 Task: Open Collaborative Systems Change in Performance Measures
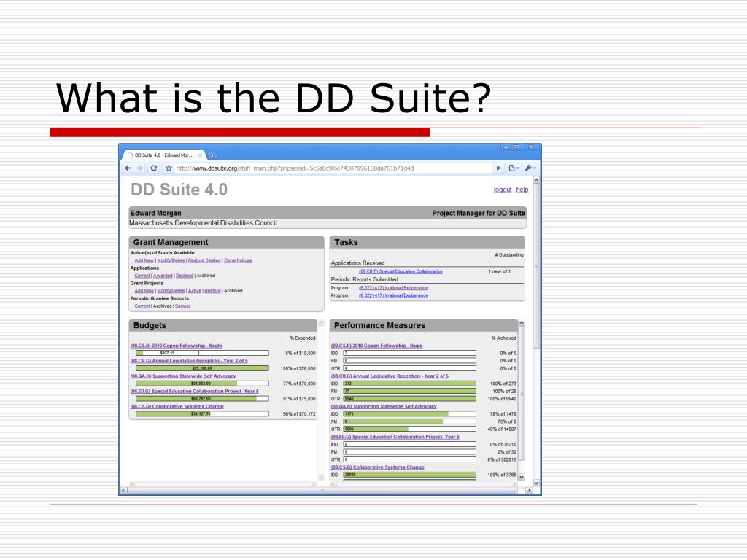pyautogui.click(x=378, y=467)
